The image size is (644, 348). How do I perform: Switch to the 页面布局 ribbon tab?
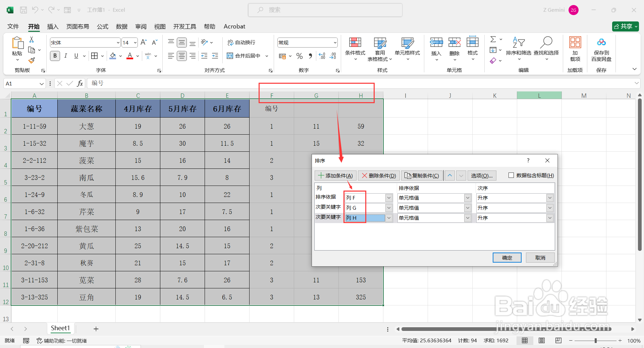pos(77,26)
